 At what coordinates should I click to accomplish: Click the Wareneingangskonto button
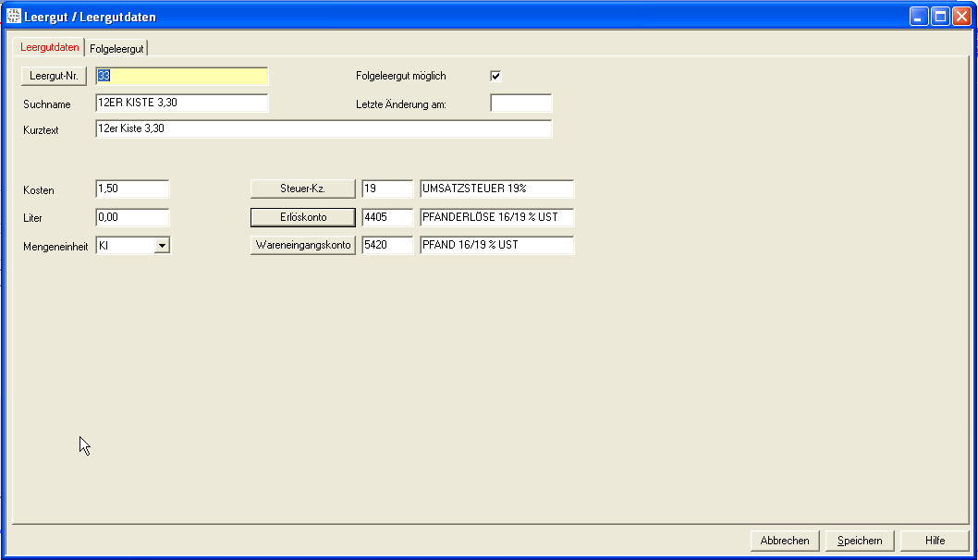coord(303,246)
